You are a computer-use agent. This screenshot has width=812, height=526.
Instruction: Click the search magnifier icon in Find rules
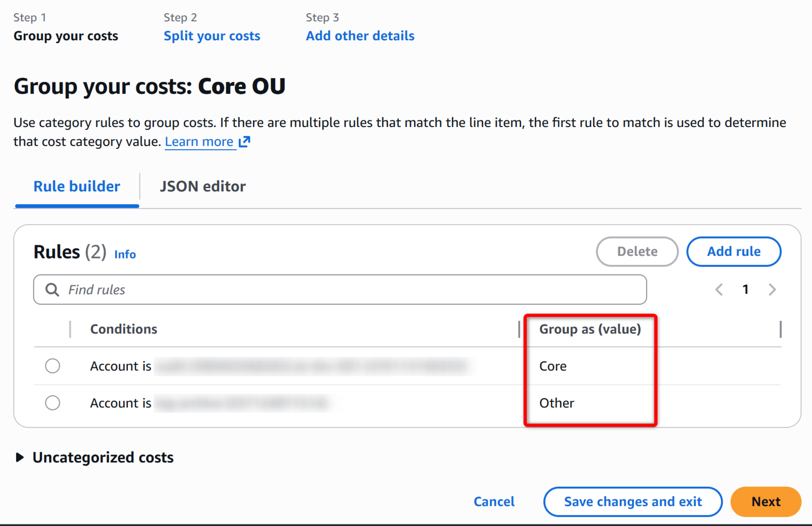click(52, 290)
